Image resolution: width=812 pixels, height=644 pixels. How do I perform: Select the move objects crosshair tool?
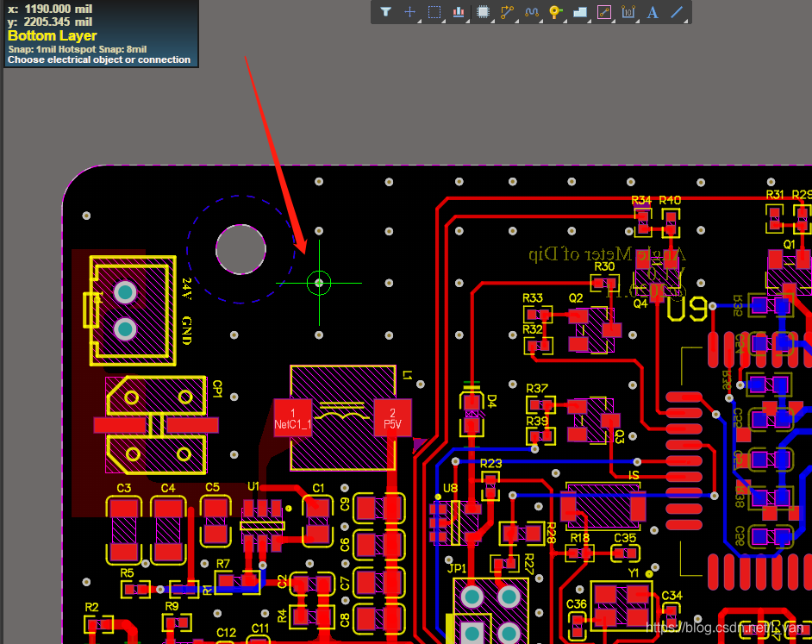[409, 12]
